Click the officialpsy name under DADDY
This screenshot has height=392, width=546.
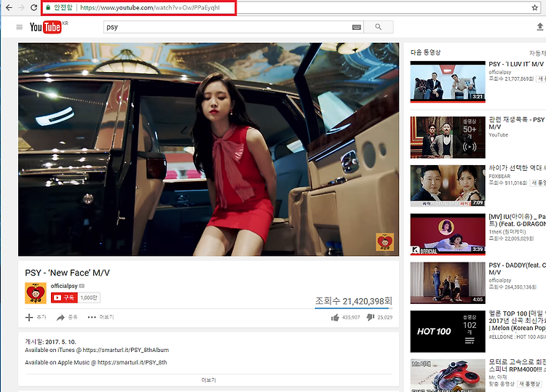[x=499, y=280]
